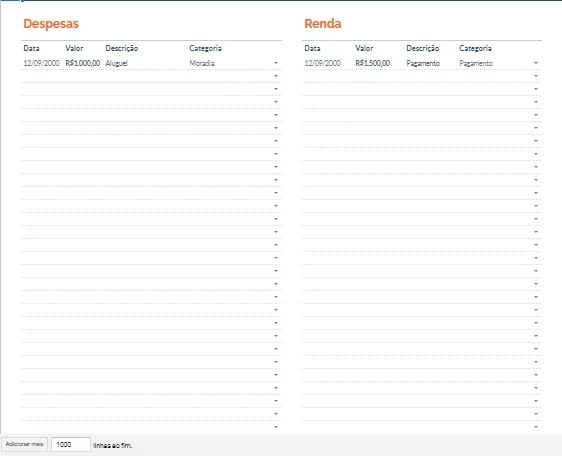
Task: Open the Pagamento category dropdown in Renda
Action: [536, 63]
